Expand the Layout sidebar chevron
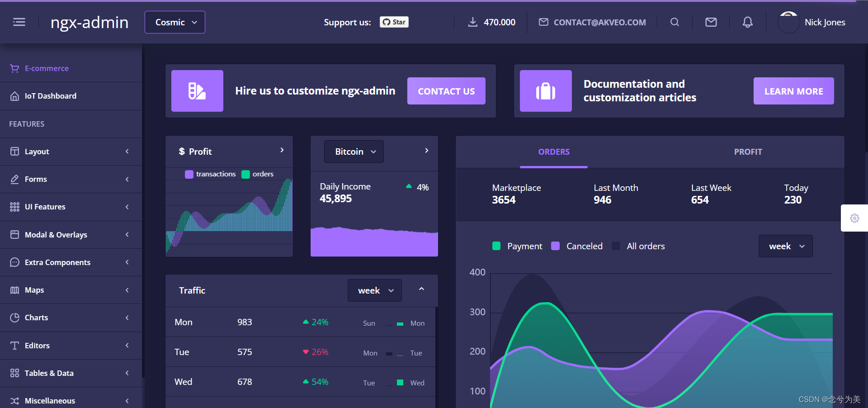Image resolution: width=868 pixels, height=408 pixels. 127,152
